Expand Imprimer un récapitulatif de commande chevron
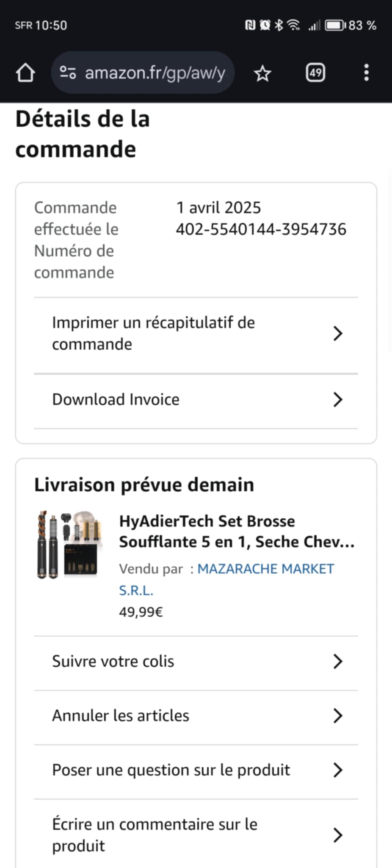Image resolution: width=392 pixels, height=868 pixels. click(337, 334)
